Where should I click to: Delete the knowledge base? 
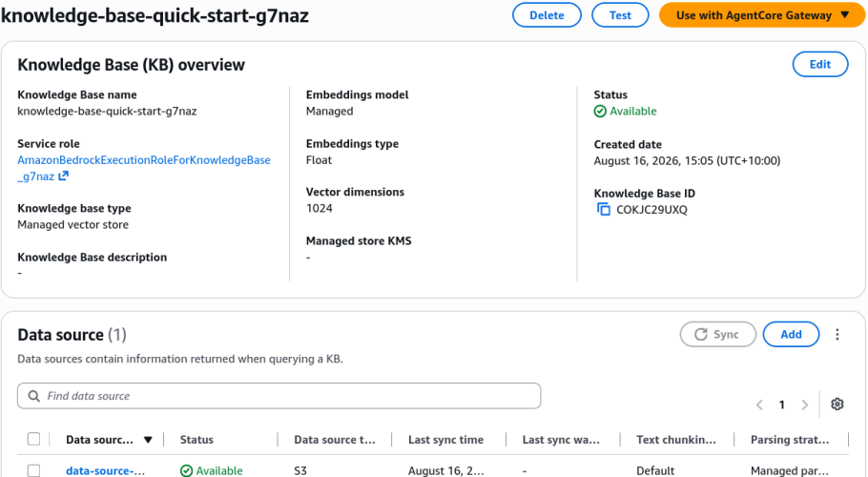(547, 15)
